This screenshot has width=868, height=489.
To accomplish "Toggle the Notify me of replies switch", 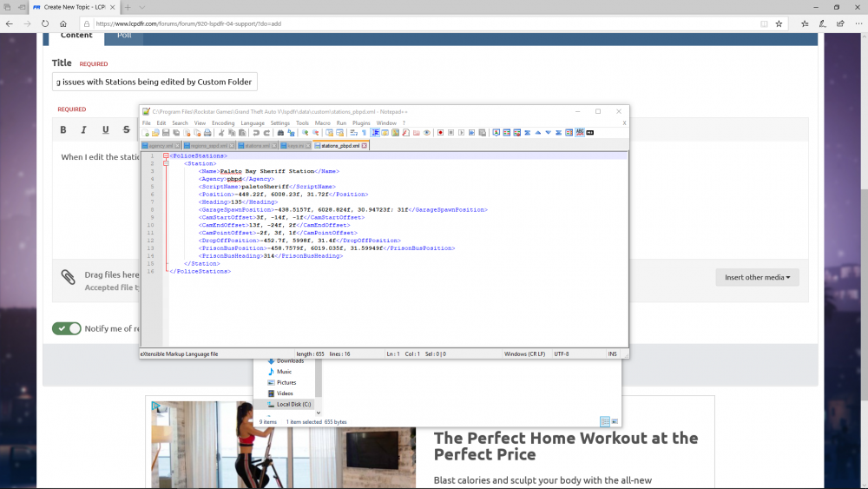I will [x=67, y=328].
